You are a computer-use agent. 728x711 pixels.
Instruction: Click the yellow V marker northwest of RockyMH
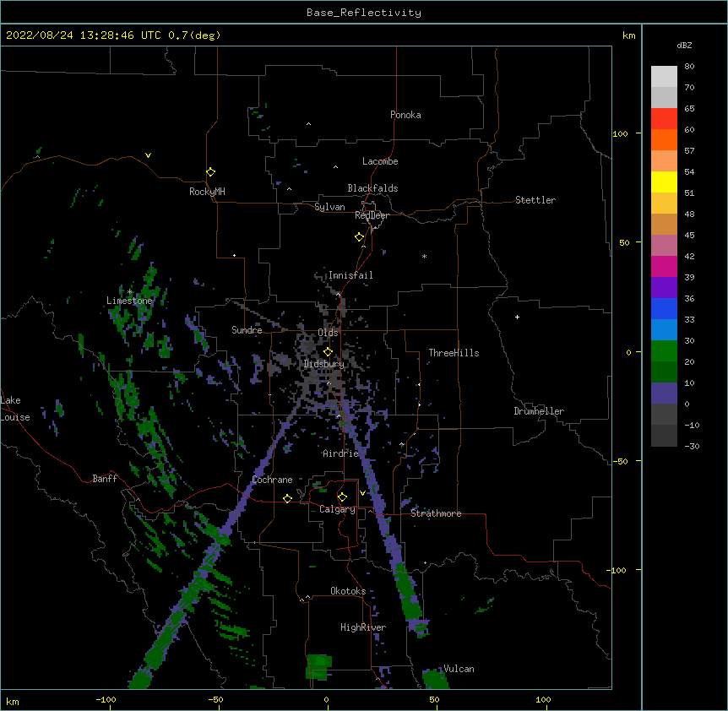[148, 155]
